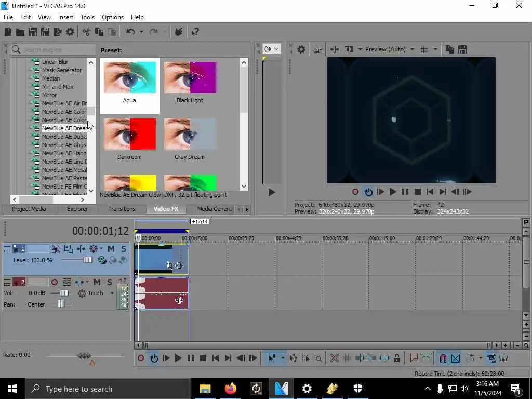The image size is (532, 399).
Task: Adjust the audio track Vol slider
Action: (64, 293)
